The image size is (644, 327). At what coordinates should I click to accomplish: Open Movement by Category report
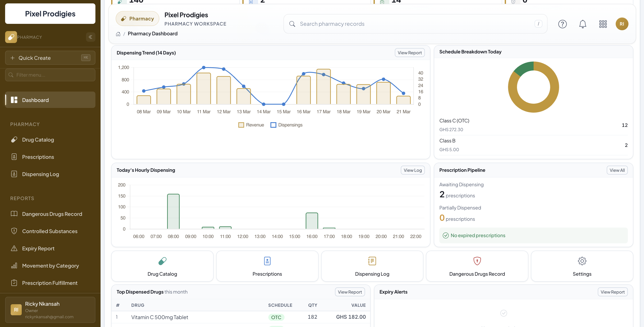coord(50,265)
